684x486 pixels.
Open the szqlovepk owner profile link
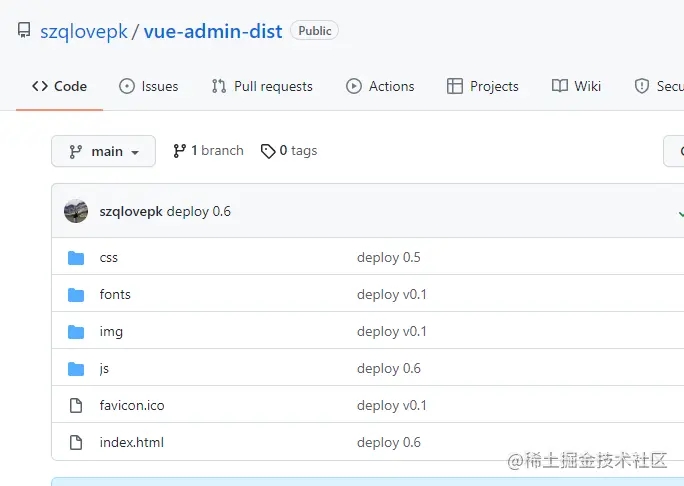(x=84, y=31)
